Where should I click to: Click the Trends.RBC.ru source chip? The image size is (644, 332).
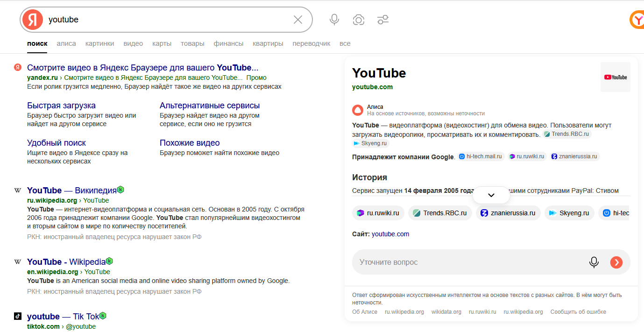click(440, 213)
